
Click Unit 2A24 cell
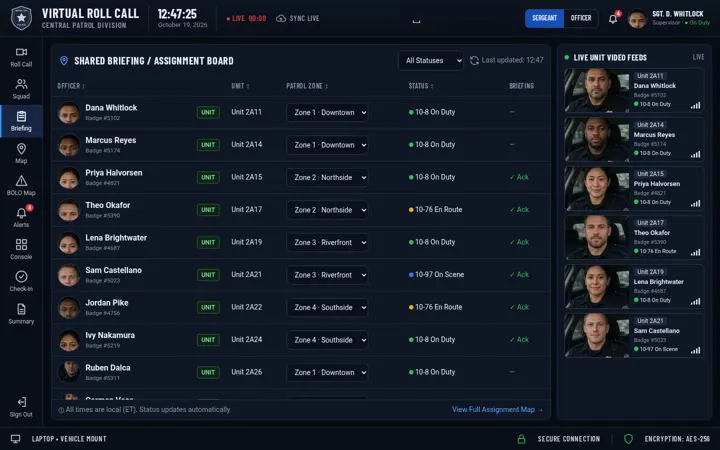[x=247, y=339]
